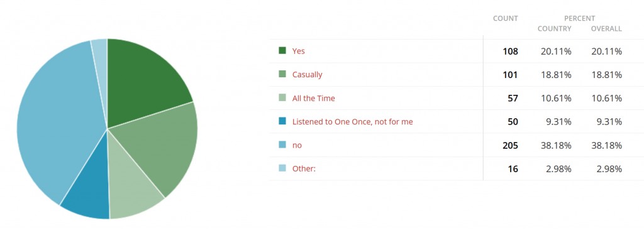This screenshot has width=644, height=230.
Task: Click the light blue 'no' legend swatch
Action: (282, 145)
